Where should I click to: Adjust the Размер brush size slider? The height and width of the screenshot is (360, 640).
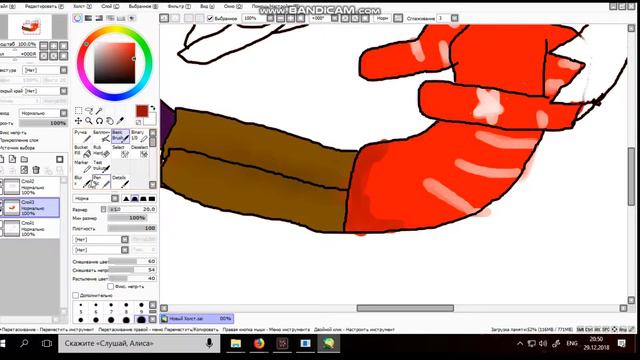pos(132,209)
